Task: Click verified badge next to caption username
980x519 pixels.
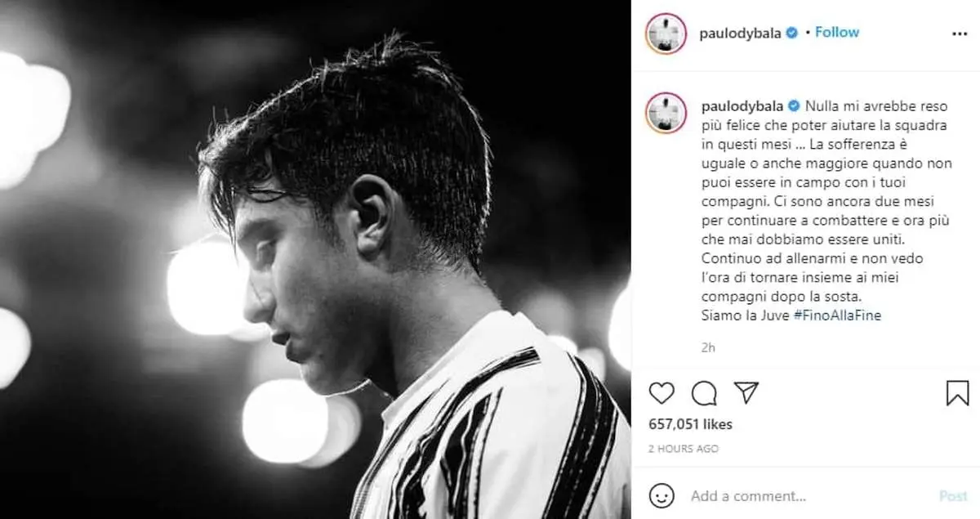Action: click(794, 106)
